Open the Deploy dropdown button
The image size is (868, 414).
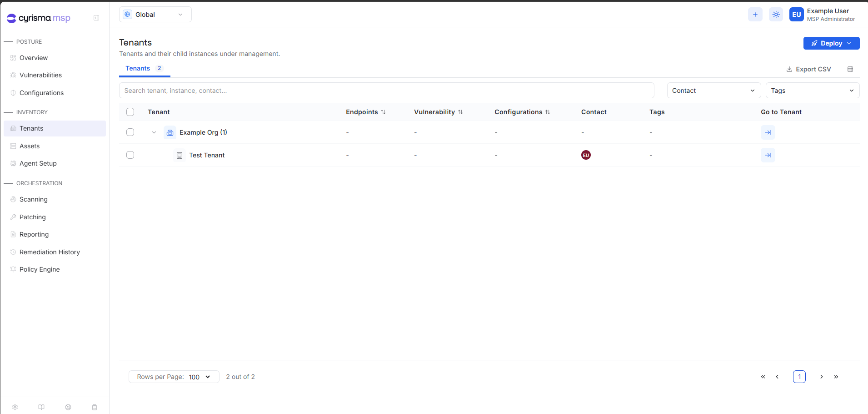pos(832,43)
